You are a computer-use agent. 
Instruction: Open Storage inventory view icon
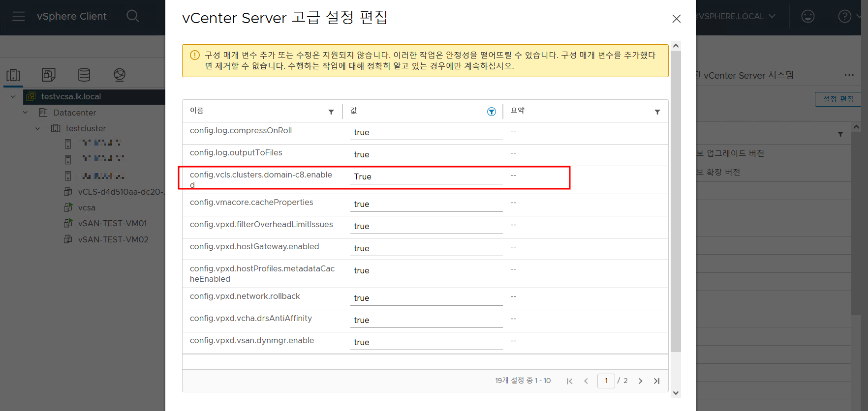[x=84, y=75]
